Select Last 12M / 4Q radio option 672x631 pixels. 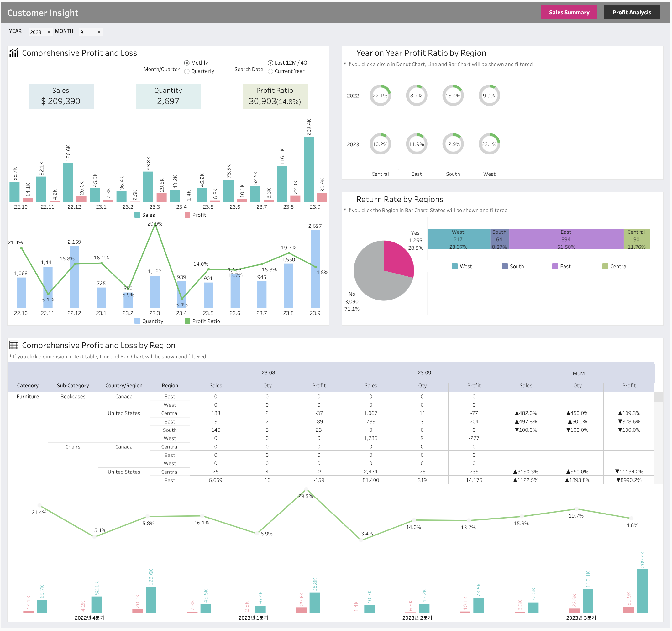pos(270,63)
